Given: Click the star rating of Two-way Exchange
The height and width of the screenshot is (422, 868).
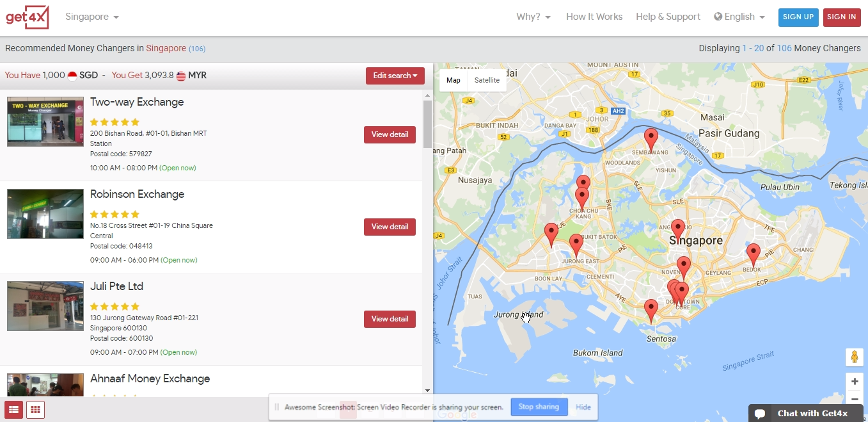Looking at the screenshot, I should [114, 122].
